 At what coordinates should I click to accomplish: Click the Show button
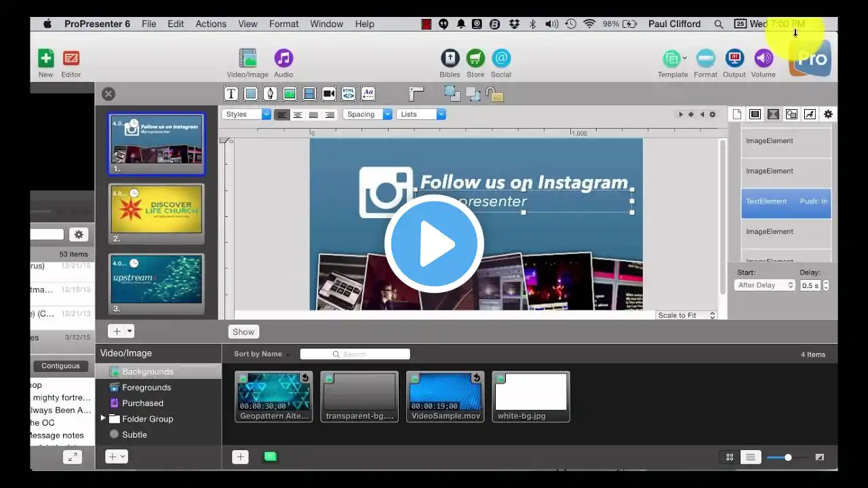point(243,332)
